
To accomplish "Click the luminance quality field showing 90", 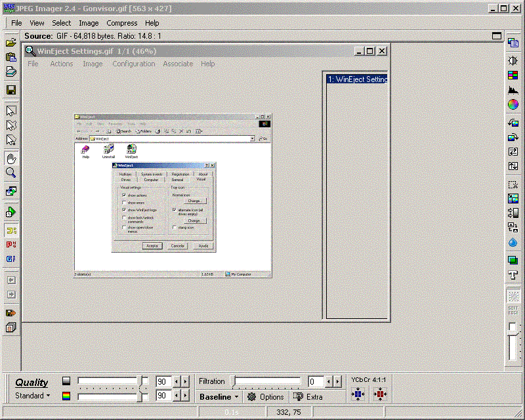I will (x=163, y=381).
